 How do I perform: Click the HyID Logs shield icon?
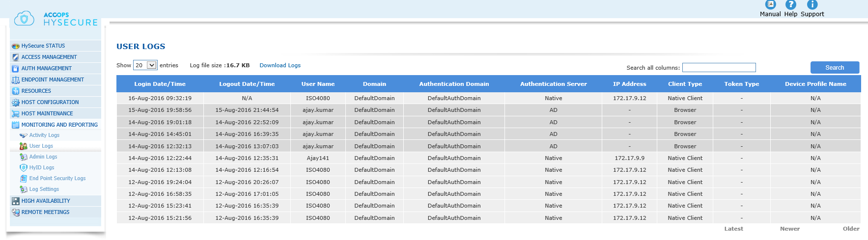[23, 168]
